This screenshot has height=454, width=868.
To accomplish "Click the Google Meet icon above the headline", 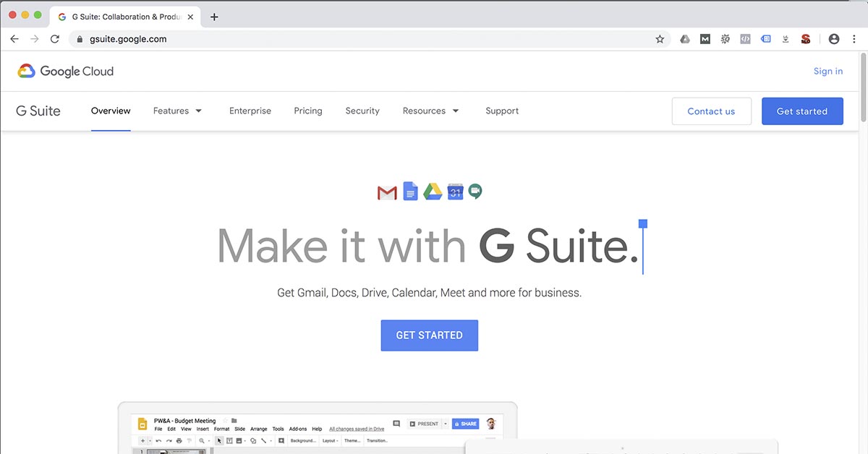I will 475,192.
